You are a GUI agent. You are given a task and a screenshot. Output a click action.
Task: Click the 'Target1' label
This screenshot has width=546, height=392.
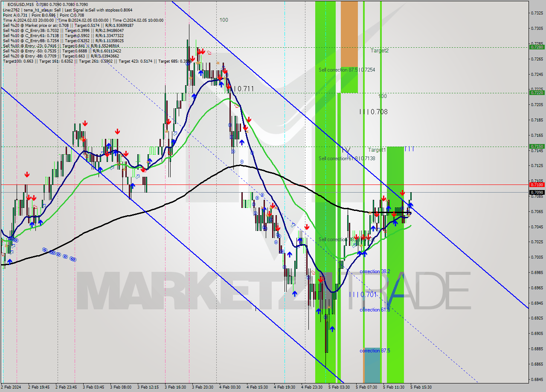click(377, 150)
